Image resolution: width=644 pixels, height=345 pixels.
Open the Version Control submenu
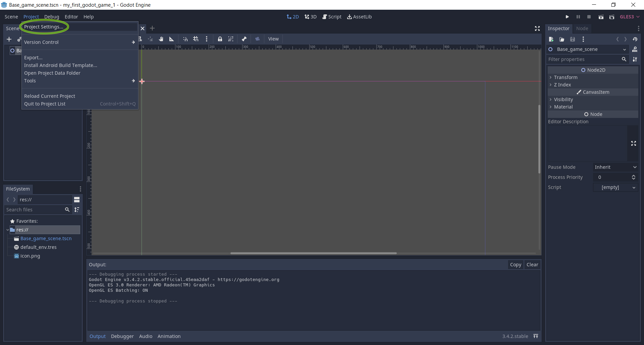pos(80,42)
